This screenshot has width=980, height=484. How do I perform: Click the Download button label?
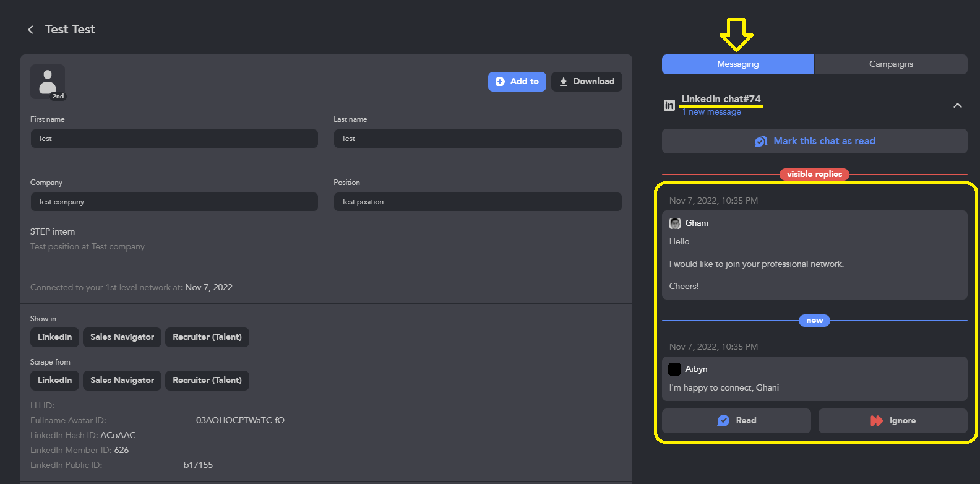point(594,81)
